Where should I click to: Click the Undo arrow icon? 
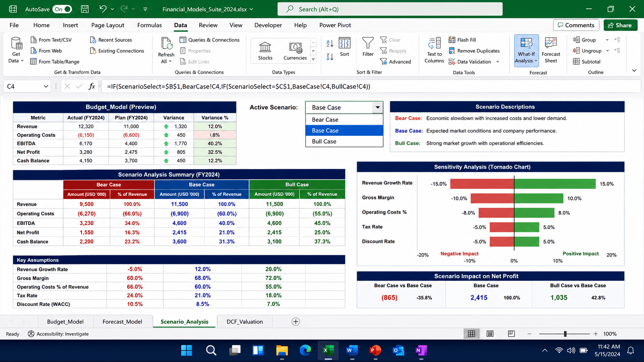(102, 9)
